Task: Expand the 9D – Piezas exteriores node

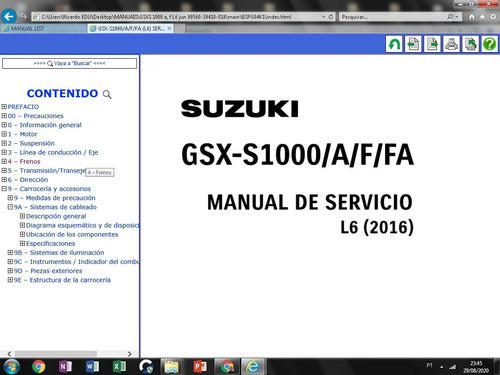Action: [x=10, y=271]
